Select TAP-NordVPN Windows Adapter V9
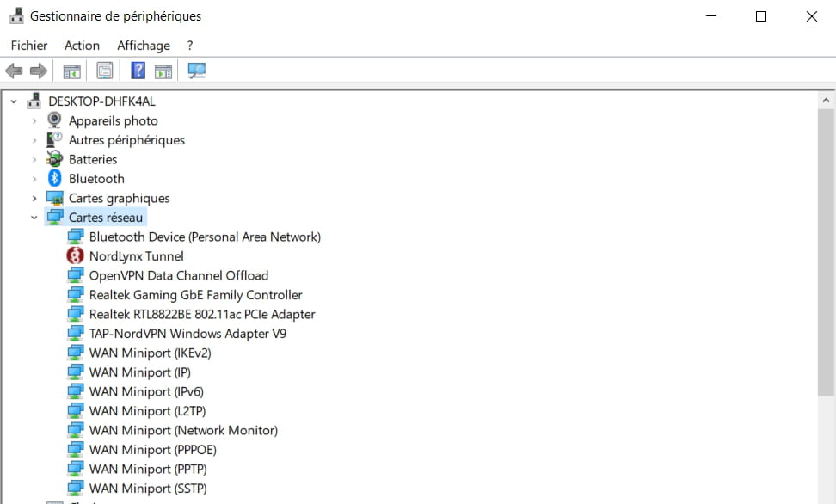The height and width of the screenshot is (504, 836). (x=187, y=334)
